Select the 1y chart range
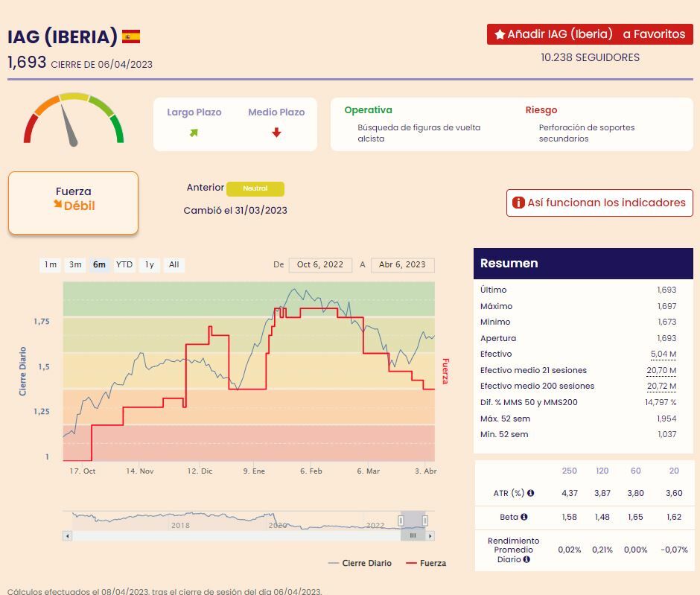This screenshot has height=595, width=700. coord(149,264)
